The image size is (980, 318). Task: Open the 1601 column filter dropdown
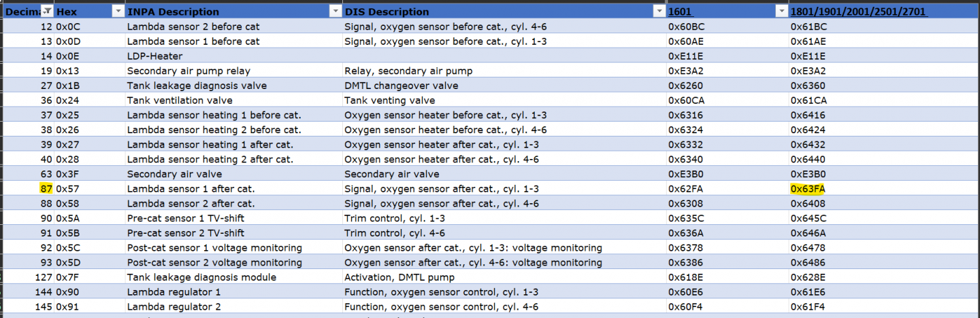[781, 12]
